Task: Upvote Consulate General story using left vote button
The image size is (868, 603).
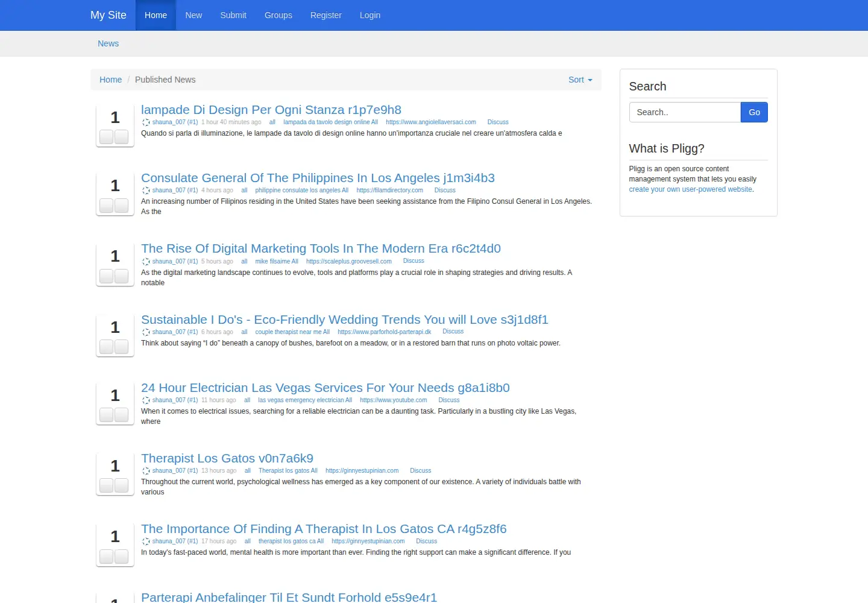Action: click(x=107, y=205)
